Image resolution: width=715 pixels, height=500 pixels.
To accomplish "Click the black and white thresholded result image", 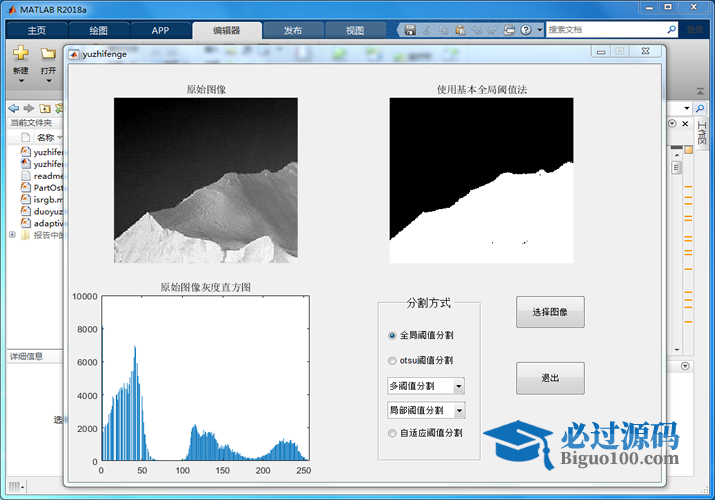I will [481, 180].
